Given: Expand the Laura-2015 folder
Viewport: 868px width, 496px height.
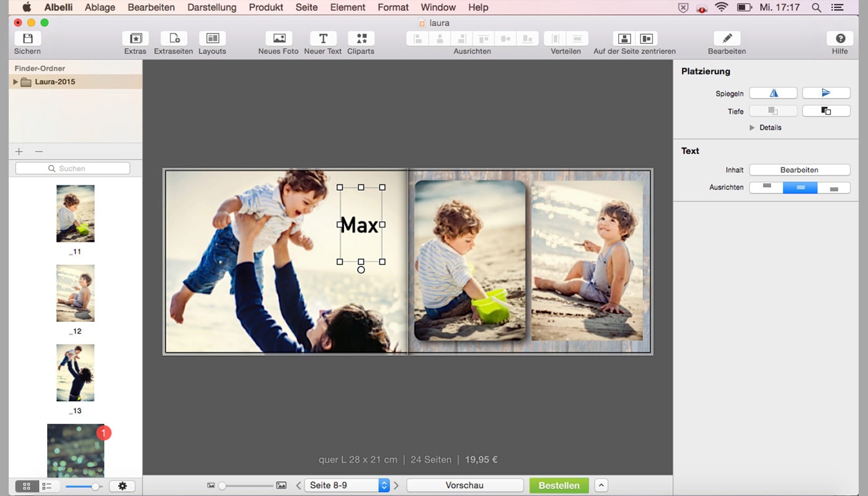Looking at the screenshot, I should (15, 82).
